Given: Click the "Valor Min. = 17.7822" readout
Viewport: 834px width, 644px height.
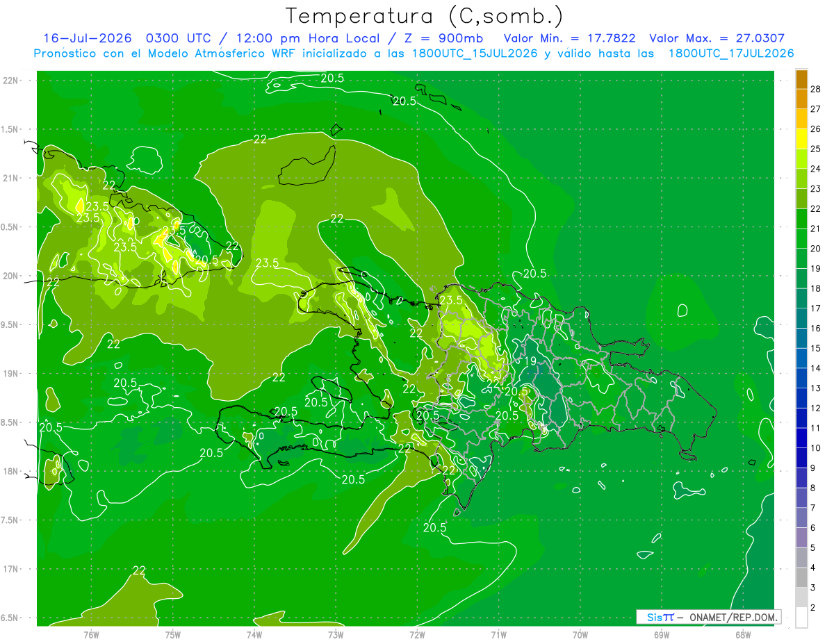Looking at the screenshot, I should [569, 38].
